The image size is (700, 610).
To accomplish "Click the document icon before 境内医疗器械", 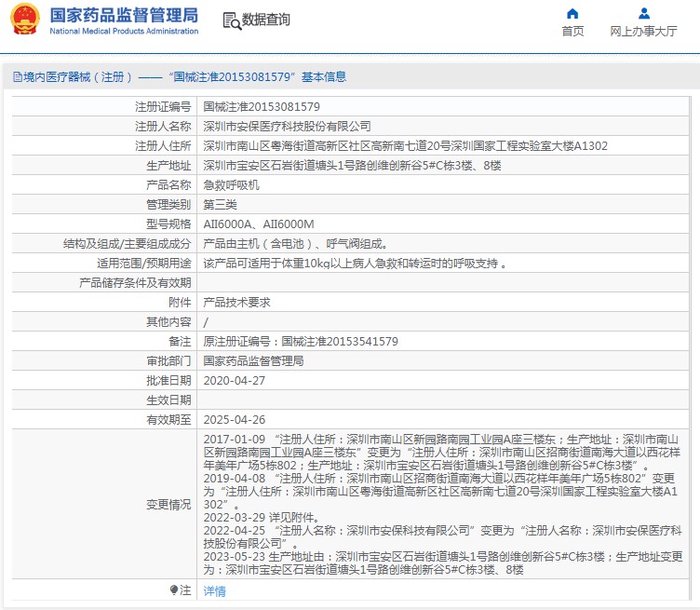I will [x=18, y=77].
